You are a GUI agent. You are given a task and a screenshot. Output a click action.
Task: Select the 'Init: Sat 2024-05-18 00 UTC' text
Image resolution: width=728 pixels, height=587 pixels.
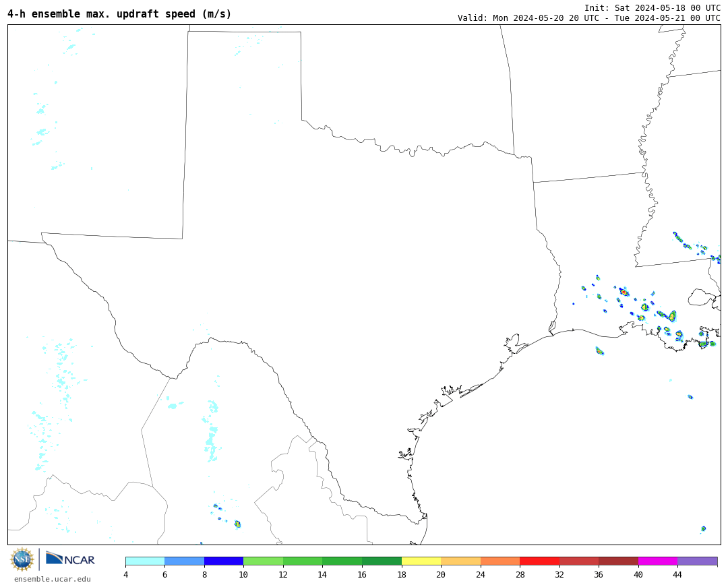click(653, 8)
